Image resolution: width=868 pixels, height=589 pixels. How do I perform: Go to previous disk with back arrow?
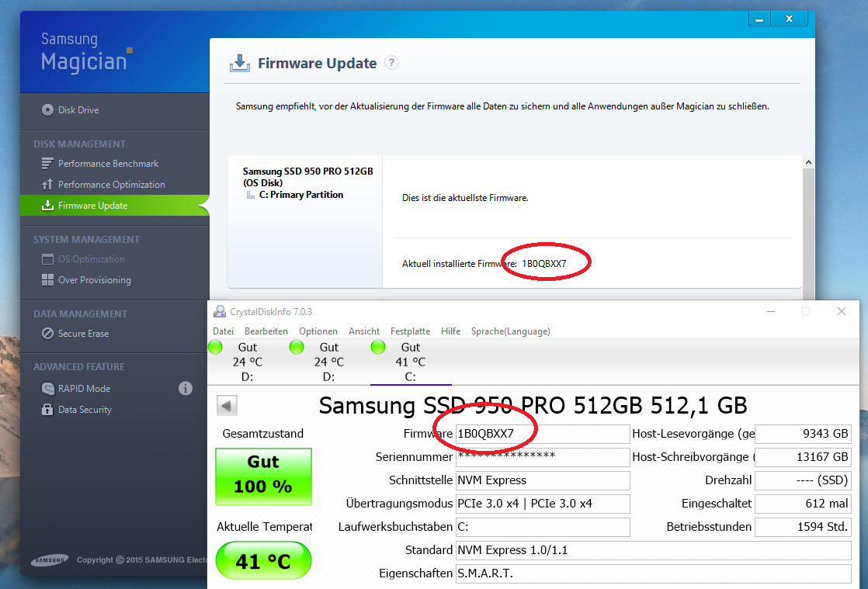[x=227, y=405]
